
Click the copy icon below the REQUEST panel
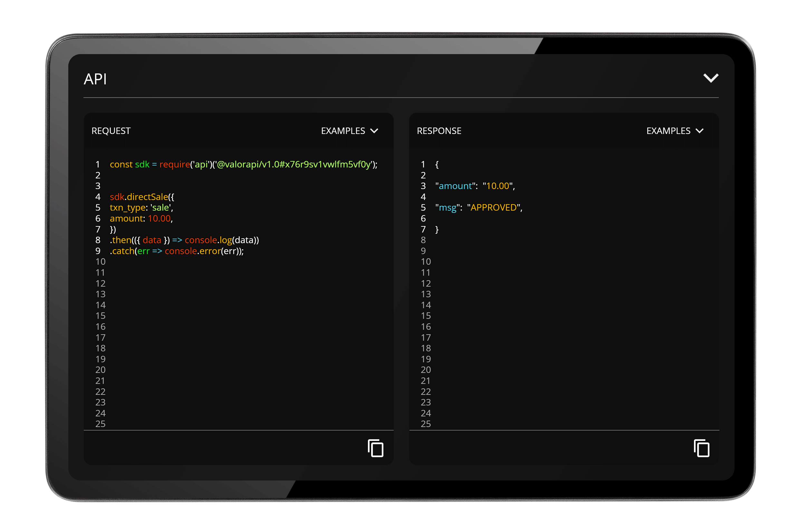(375, 449)
